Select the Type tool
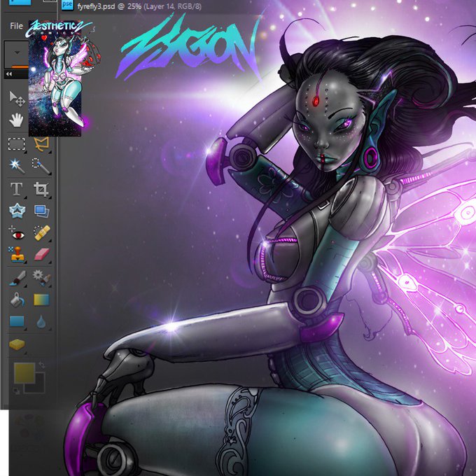 click(x=16, y=189)
